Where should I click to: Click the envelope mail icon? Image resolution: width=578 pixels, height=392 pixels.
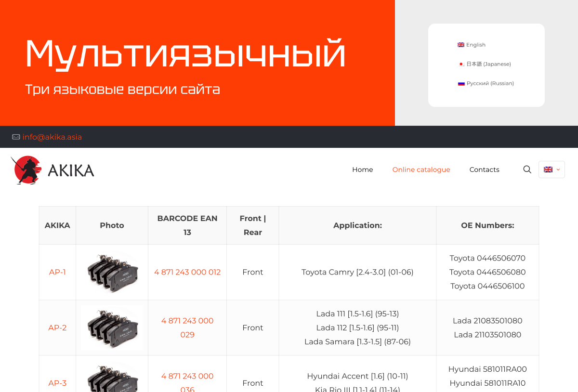(x=16, y=137)
